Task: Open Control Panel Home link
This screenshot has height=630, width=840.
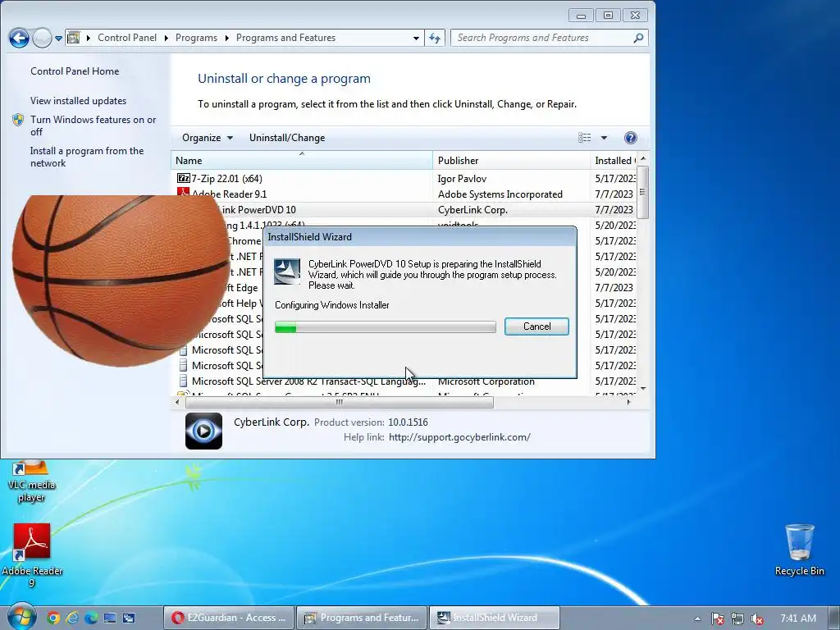Action: 75,71
